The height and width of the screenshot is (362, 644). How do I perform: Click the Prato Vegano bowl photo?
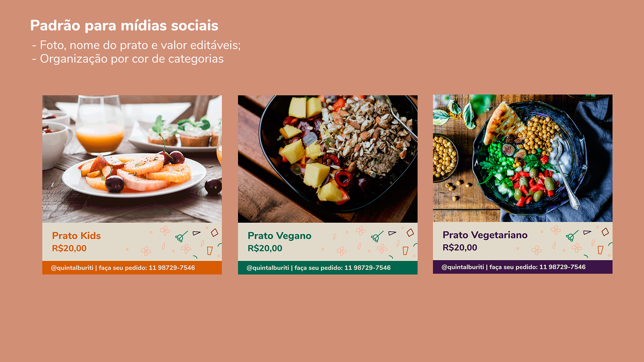click(x=328, y=159)
